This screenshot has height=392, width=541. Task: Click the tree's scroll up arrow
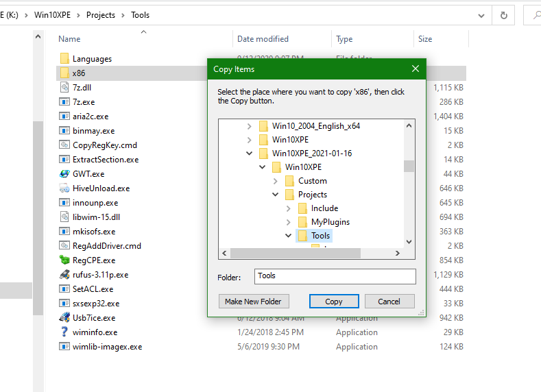pyautogui.click(x=409, y=125)
